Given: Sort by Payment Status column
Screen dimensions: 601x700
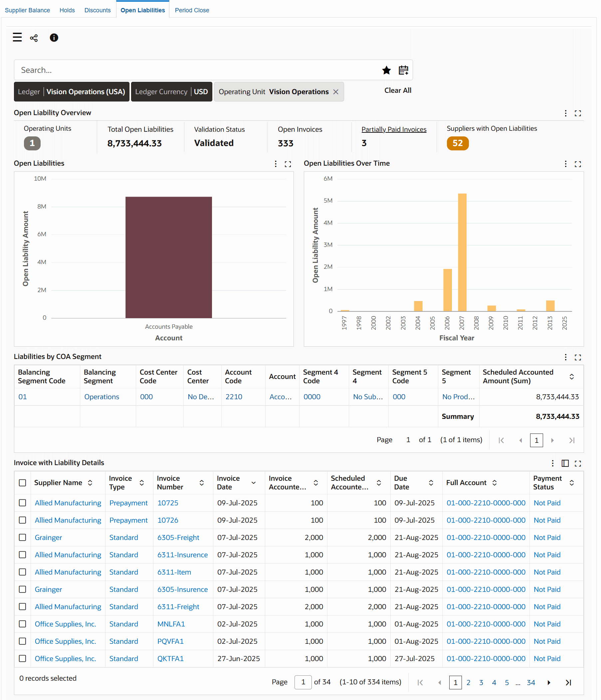Looking at the screenshot, I should [x=572, y=482].
